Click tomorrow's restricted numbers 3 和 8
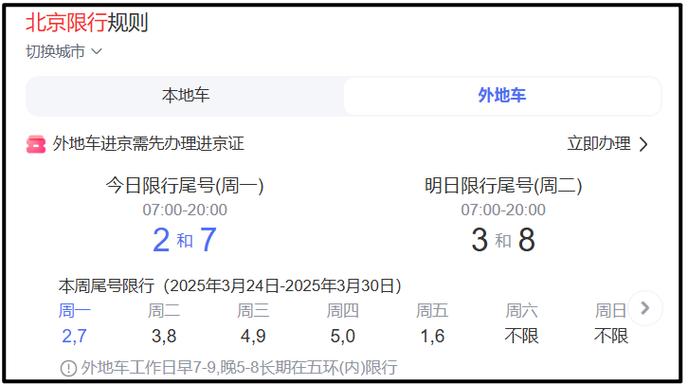 click(x=503, y=240)
